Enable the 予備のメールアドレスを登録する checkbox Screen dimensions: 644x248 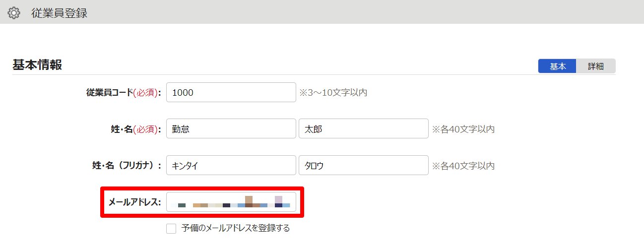click(x=171, y=229)
